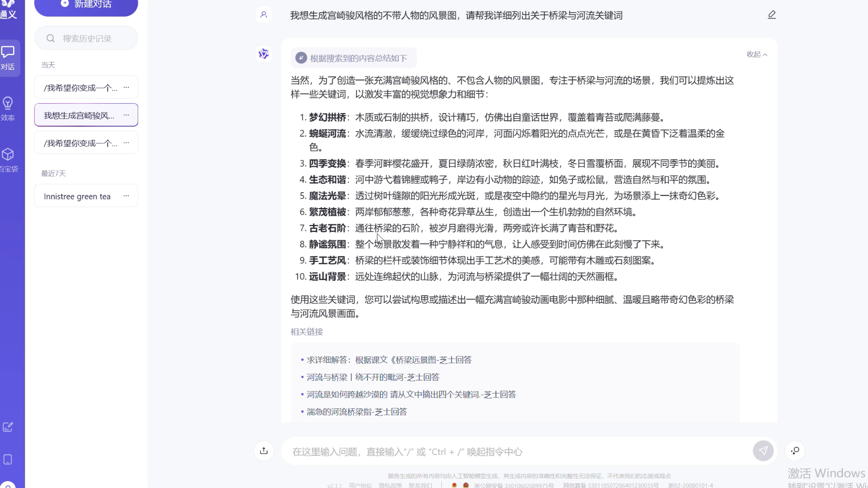
Task: Focus the 搜索历史记录 search field
Action: [86, 38]
